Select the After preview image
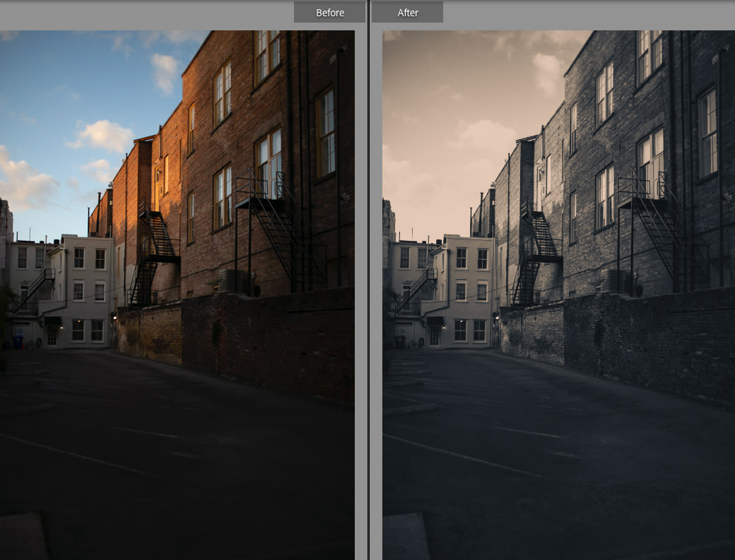This screenshot has height=560, width=735. point(559,295)
